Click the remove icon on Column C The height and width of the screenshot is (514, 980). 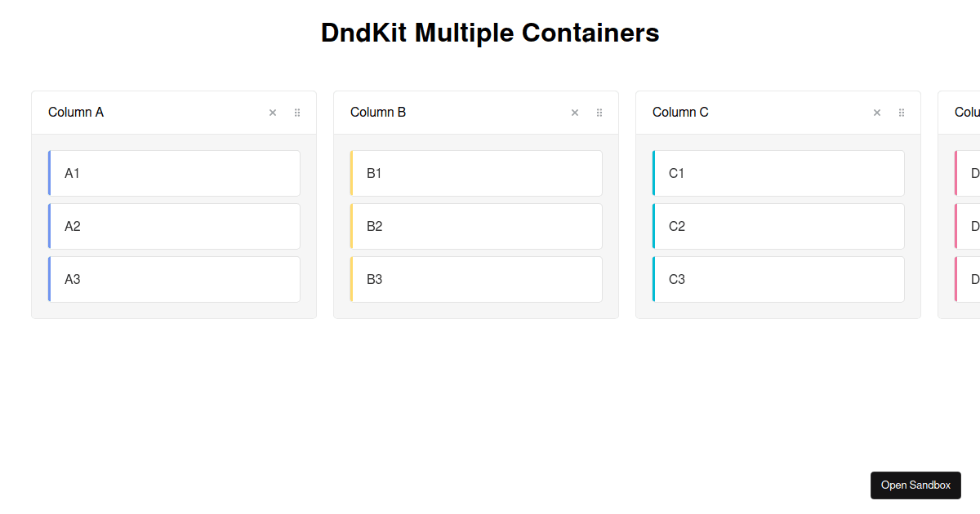click(x=877, y=112)
